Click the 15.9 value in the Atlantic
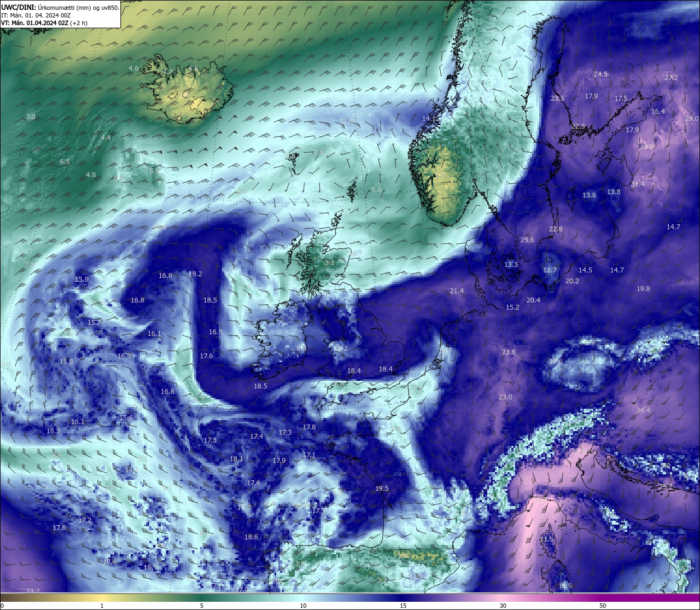The image size is (700, 610). 81,279
